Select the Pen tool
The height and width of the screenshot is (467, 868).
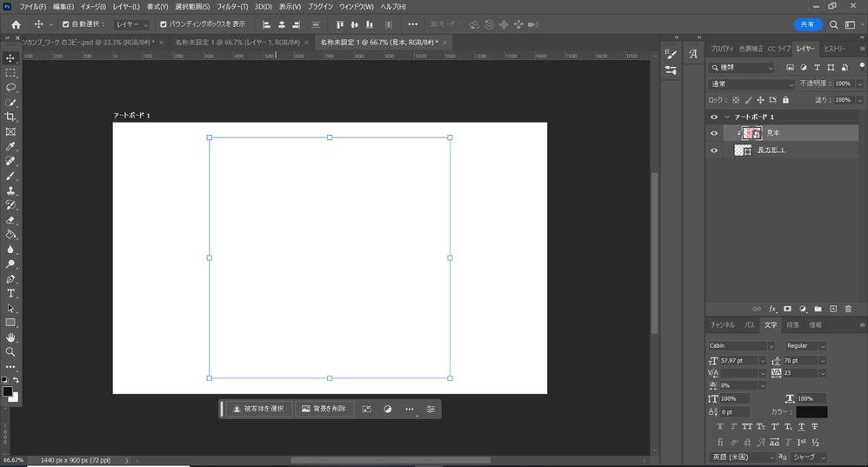pyautogui.click(x=10, y=279)
